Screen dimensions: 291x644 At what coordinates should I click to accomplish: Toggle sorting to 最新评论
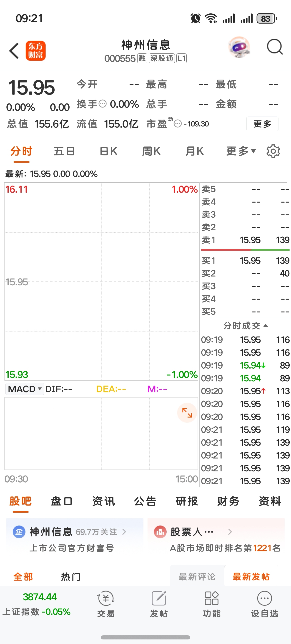coord(197,577)
